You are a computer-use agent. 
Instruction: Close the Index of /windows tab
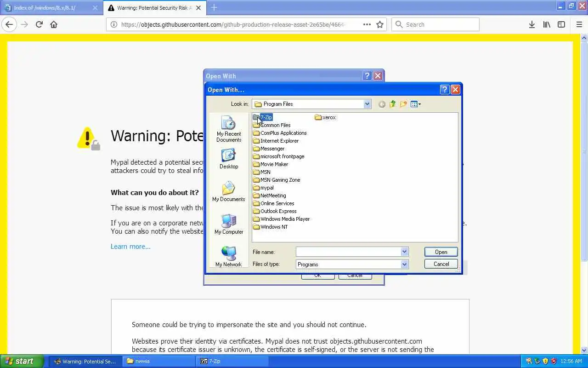[95, 8]
